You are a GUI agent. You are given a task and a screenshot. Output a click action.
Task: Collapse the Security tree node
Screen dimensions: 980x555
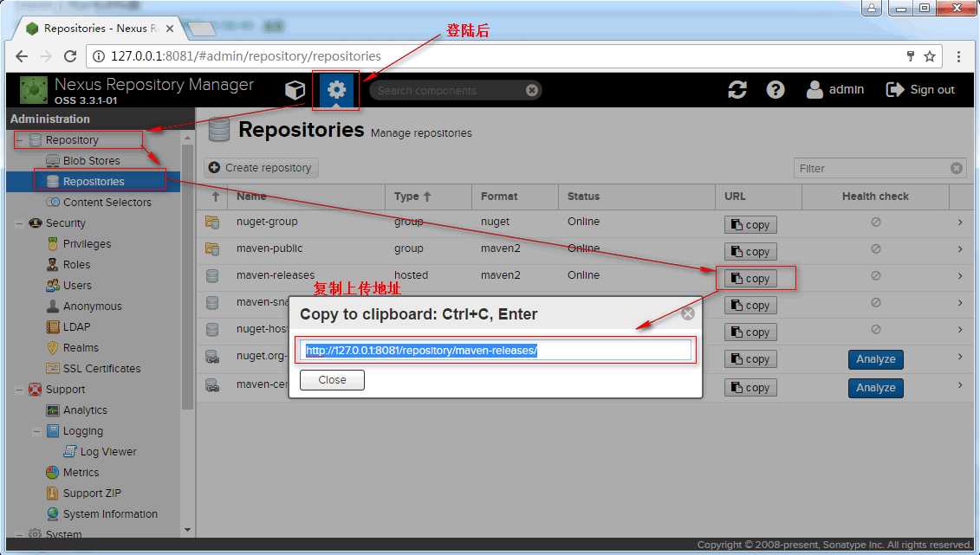19,223
